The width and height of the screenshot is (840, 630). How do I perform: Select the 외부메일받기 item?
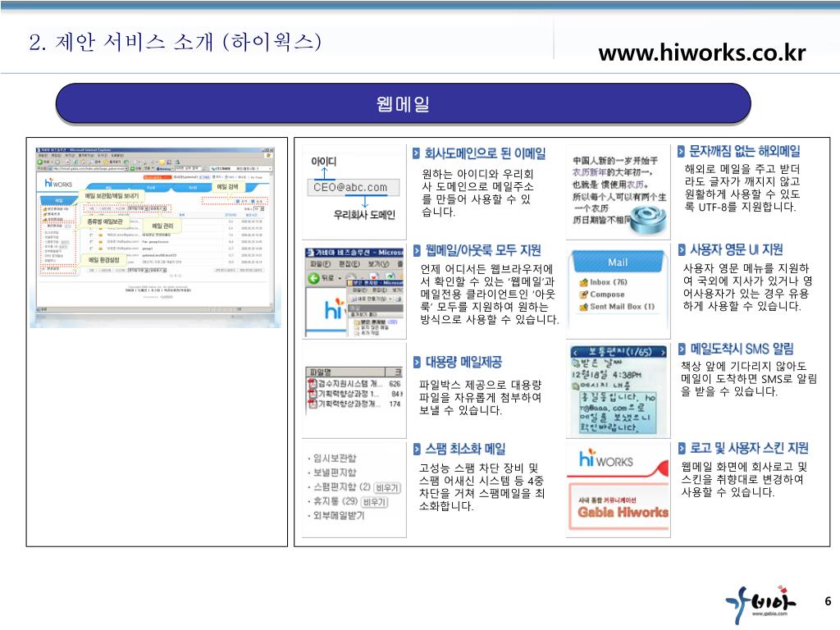point(339,515)
